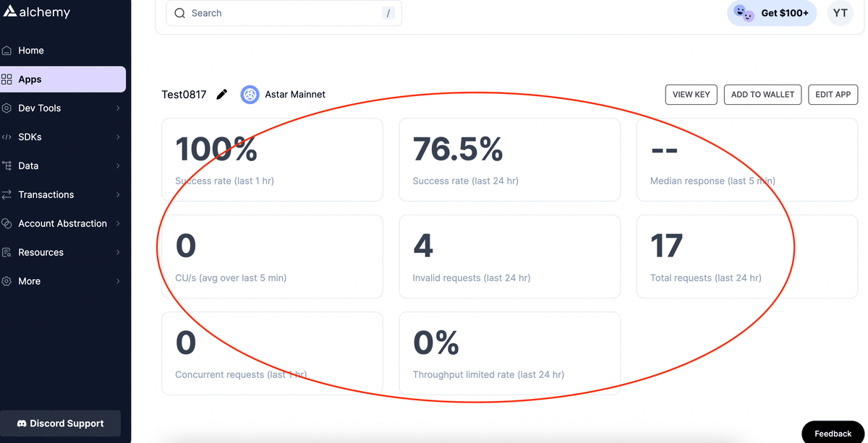
Task: Open the YT user avatar
Action: click(x=841, y=13)
